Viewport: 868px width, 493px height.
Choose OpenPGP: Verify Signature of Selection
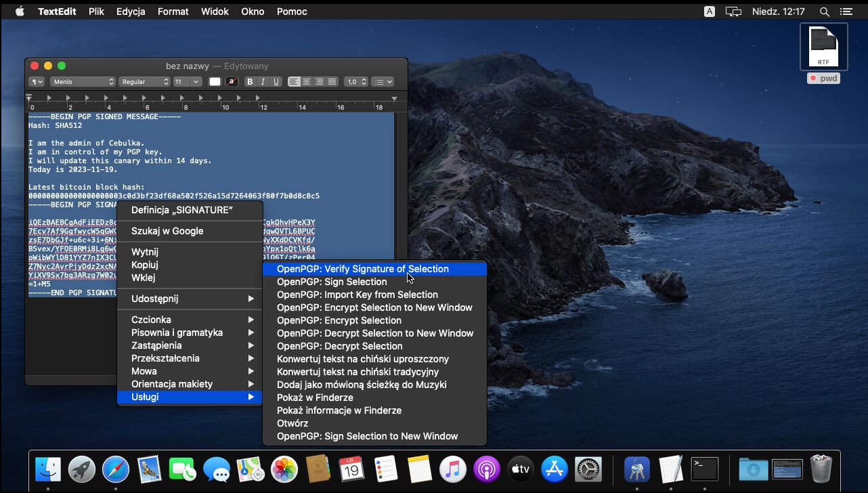tap(362, 269)
